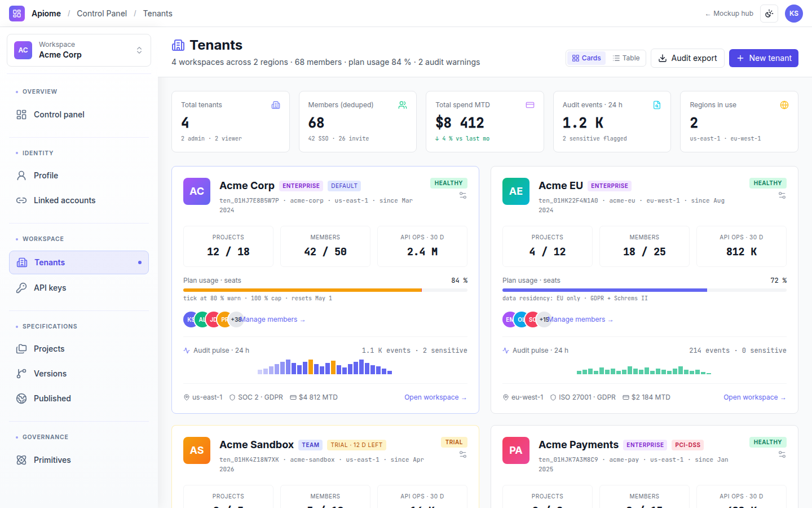Click the Total tenants card icon
Screen dimensions: 812x508
point(276,105)
